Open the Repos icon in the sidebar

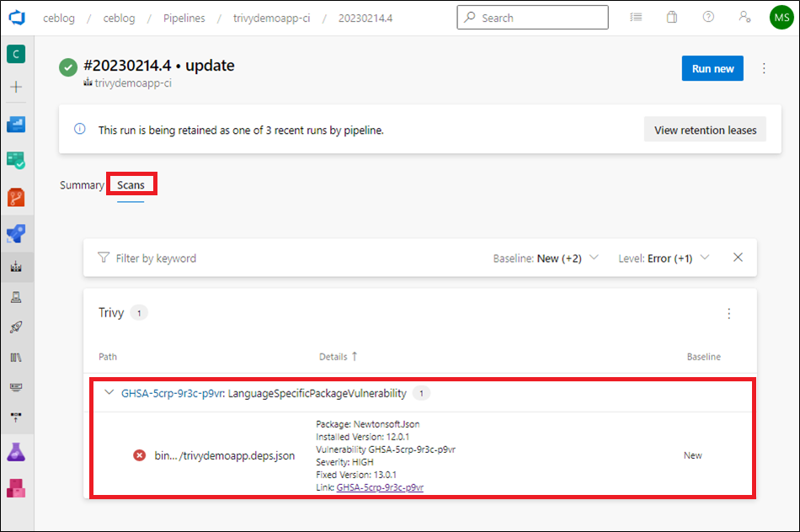click(16, 198)
